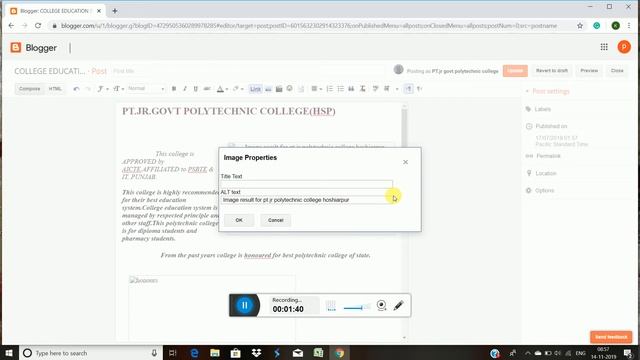Open the Google account avatar menu

point(624,47)
